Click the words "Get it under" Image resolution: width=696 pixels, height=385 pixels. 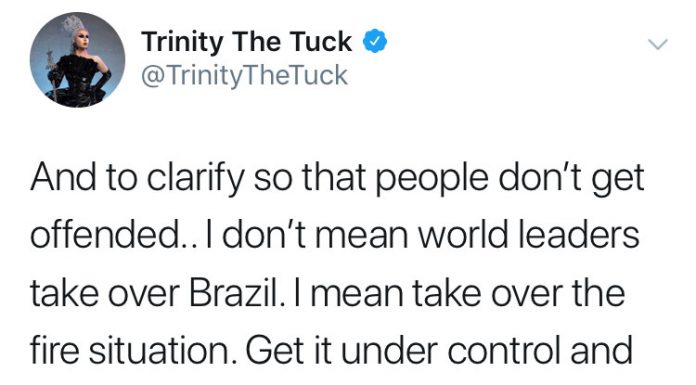pos(343,351)
